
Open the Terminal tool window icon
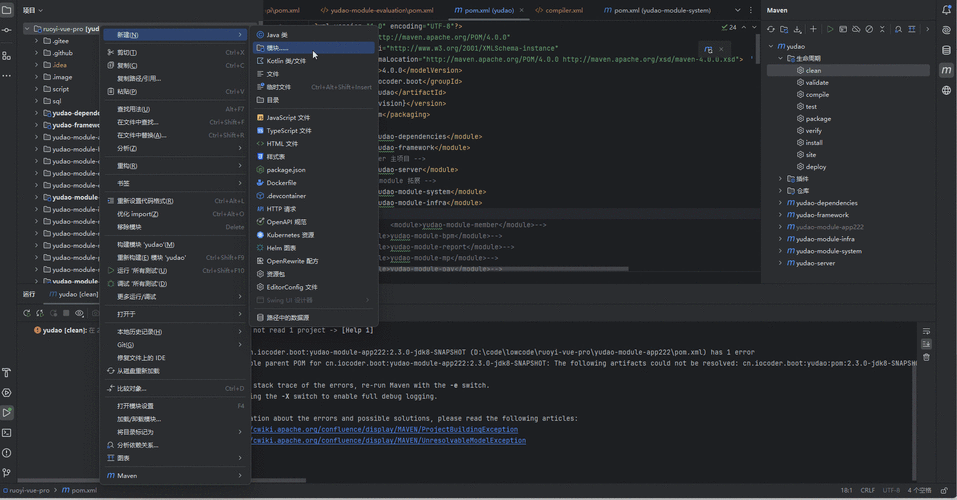click(7, 433)
